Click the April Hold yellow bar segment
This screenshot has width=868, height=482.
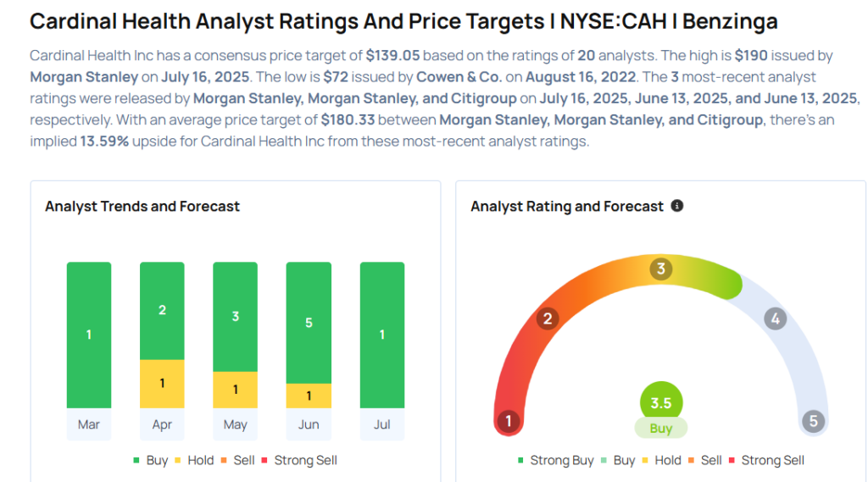pos(162,384)
